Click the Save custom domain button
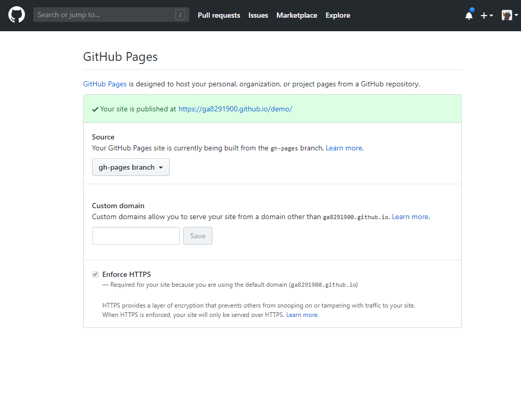The height and width of the screenshot is (420, 521). [198, 236]
